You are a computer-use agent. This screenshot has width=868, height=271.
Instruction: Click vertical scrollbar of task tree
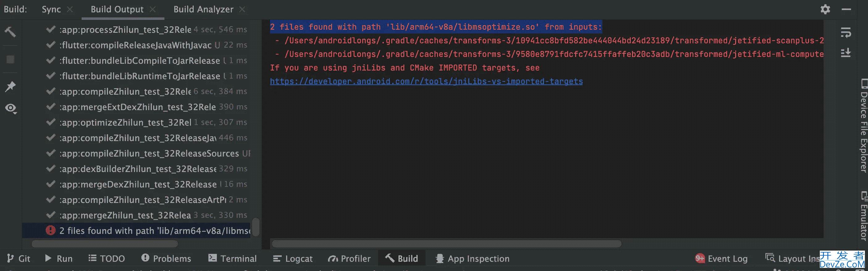click(256, 227)
